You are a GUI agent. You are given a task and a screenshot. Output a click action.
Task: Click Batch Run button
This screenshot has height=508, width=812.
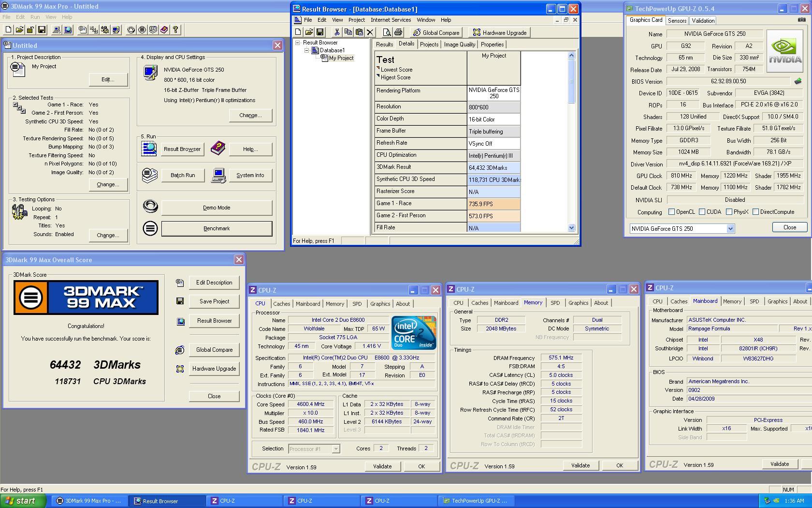[x=183, y=175]
